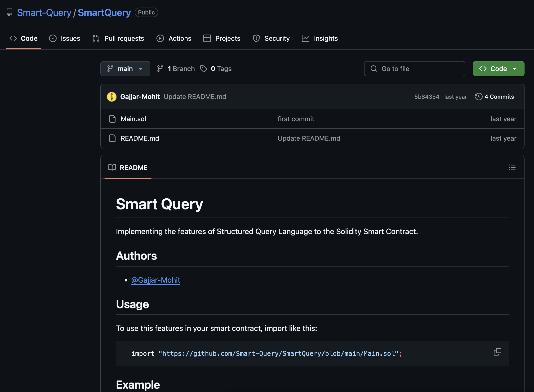Click the commit history clock icon
The width and height of the screenshot is (534, 392).
[478, 97]
